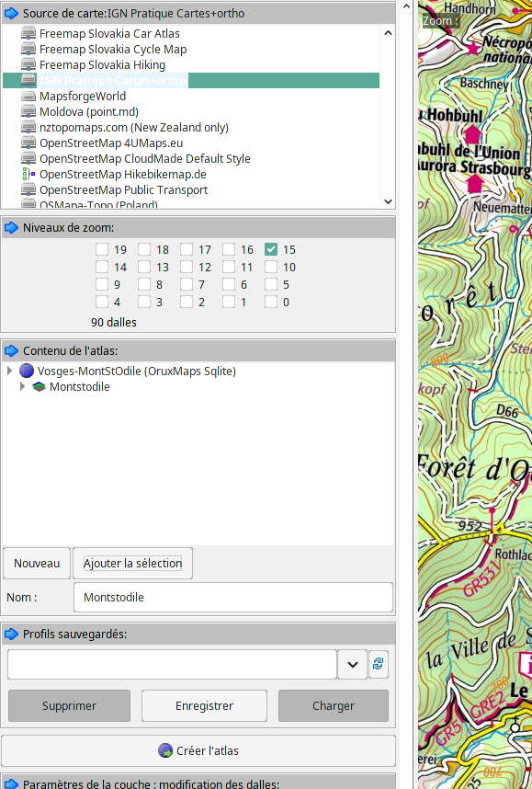Click the map source list scroll-up arrow
The image size is (532, 789).
coord(388,33)
